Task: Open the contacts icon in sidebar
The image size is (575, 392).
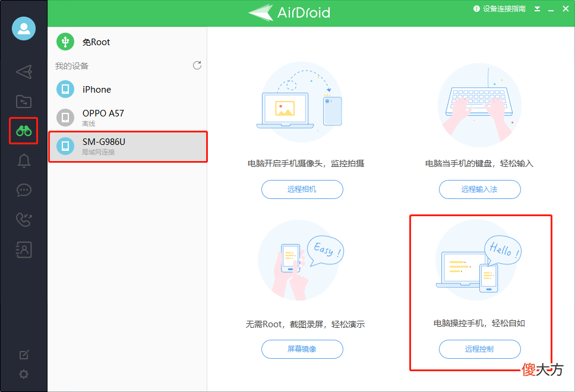Action: tap(24, 249)
